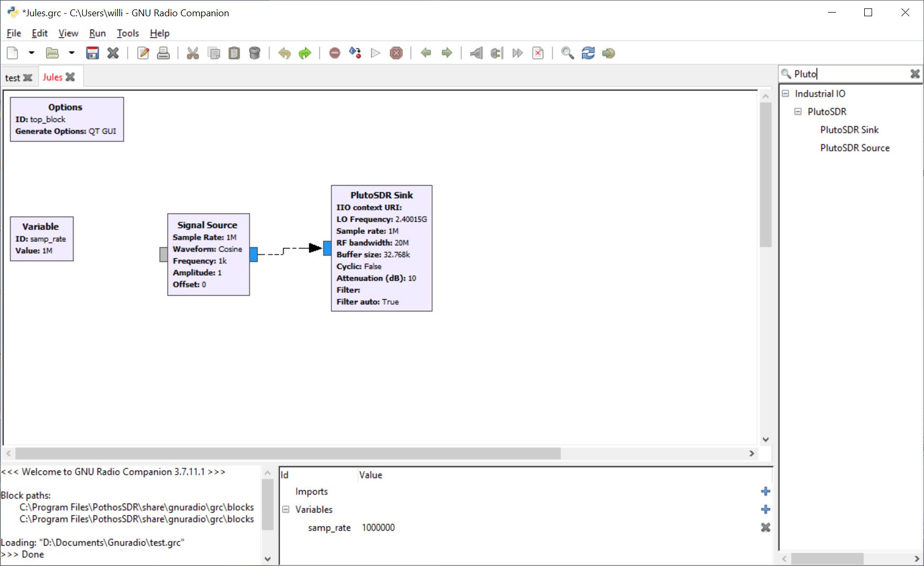Click the canvas vertical scrollbar thumb
Screen dimensions: 924x566
click(766, 175)
